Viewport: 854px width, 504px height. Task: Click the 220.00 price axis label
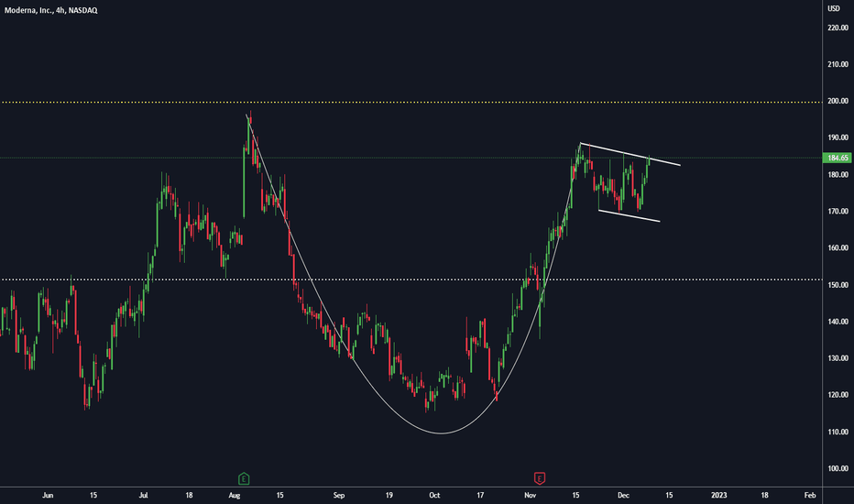(x=838, y=27)
